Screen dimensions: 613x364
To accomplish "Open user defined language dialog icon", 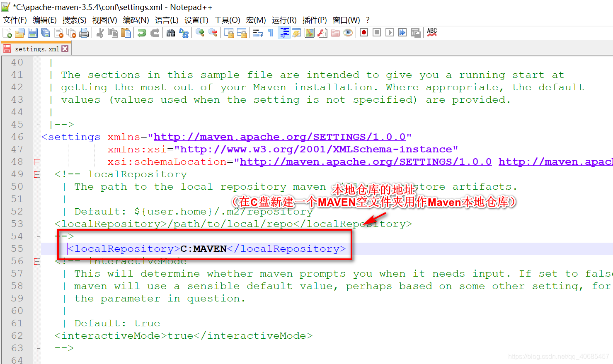I will pyautogui.click(x=297, y=33).
